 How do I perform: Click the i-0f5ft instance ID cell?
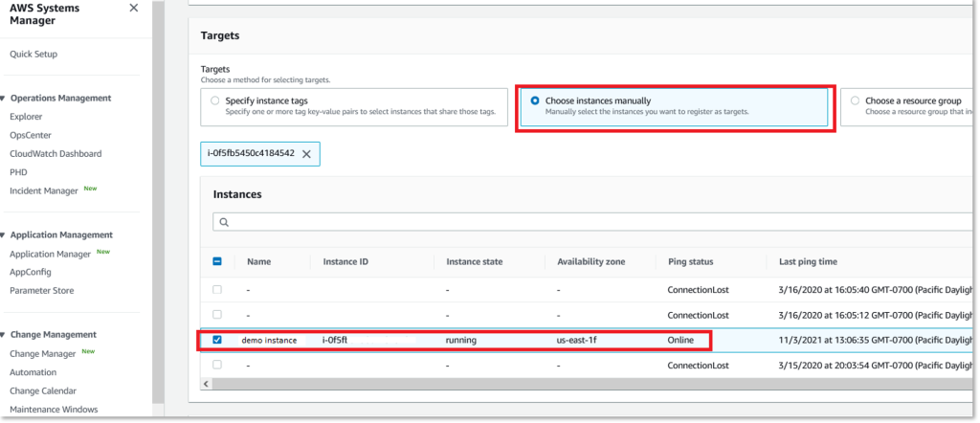[x=334, y=341]
